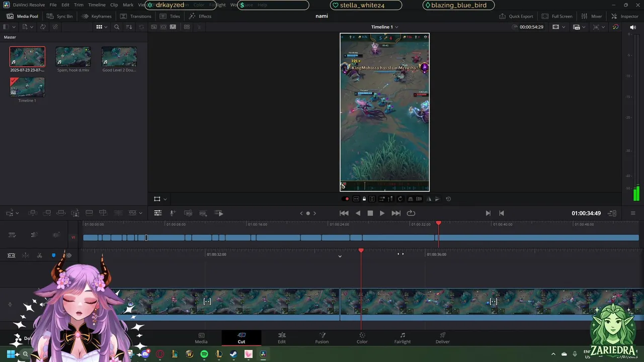Go to the first frame
This screenshot has height=362, width=644.
click(x=344, y=213)
